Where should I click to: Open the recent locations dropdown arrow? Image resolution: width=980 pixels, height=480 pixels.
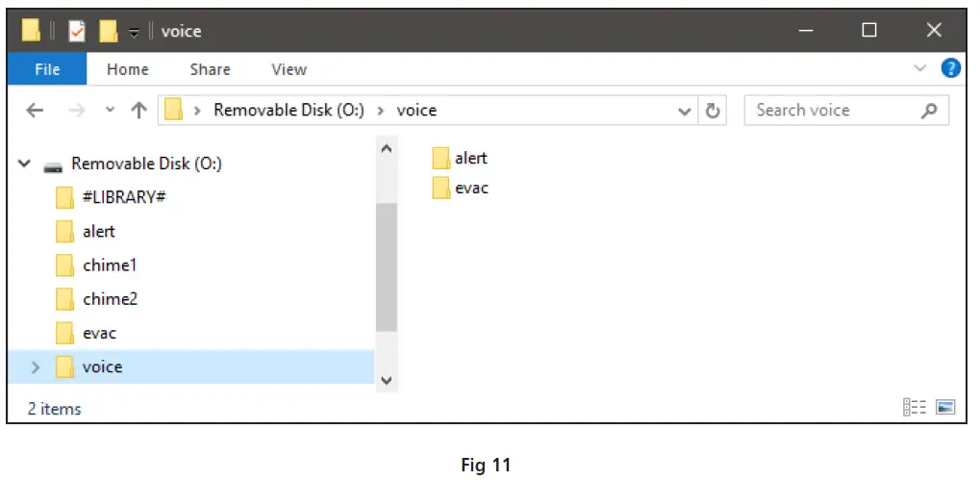tap(110, 111)
